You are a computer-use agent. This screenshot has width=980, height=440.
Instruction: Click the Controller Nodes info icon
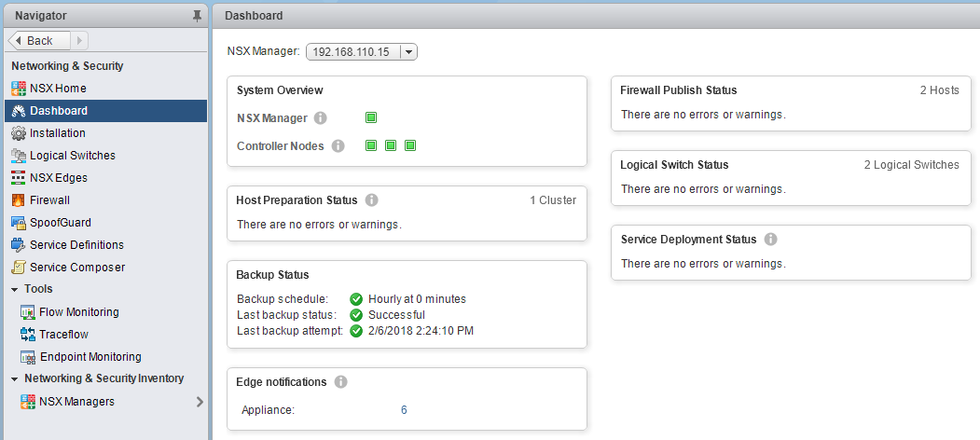pos(338,146)
